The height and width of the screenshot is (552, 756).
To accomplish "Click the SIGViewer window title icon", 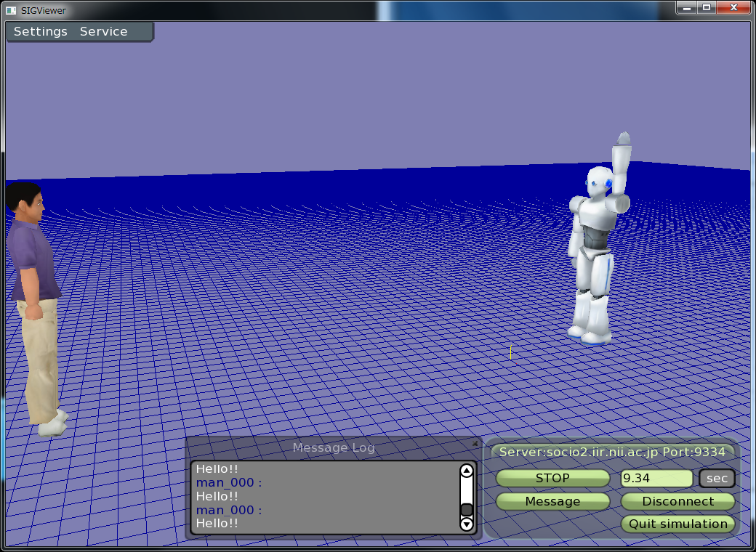I will click(x=11, y=10).
